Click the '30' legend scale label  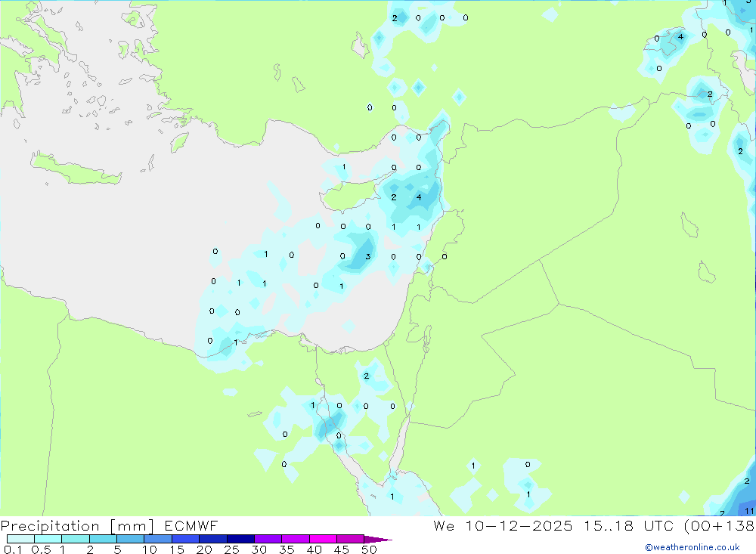[x=259, y=549]
